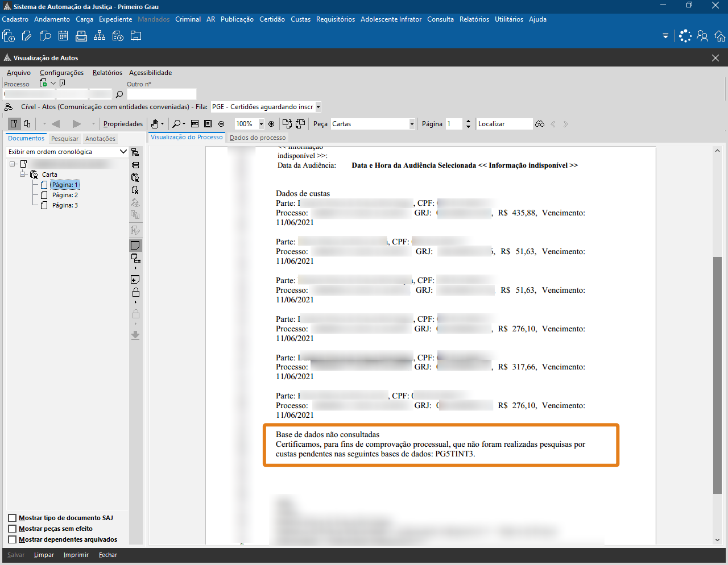The width and height of the screenshot is (728, 565).
Task: Open the hierarchy chart icon in the toolbar
Action: pos(100,36)
